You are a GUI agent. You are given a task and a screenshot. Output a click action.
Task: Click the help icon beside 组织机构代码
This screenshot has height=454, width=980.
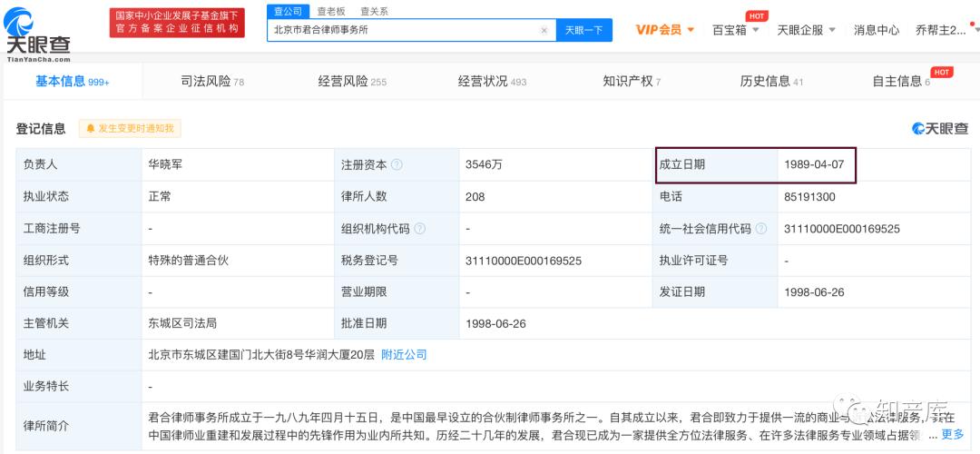[x=419, y=229]
